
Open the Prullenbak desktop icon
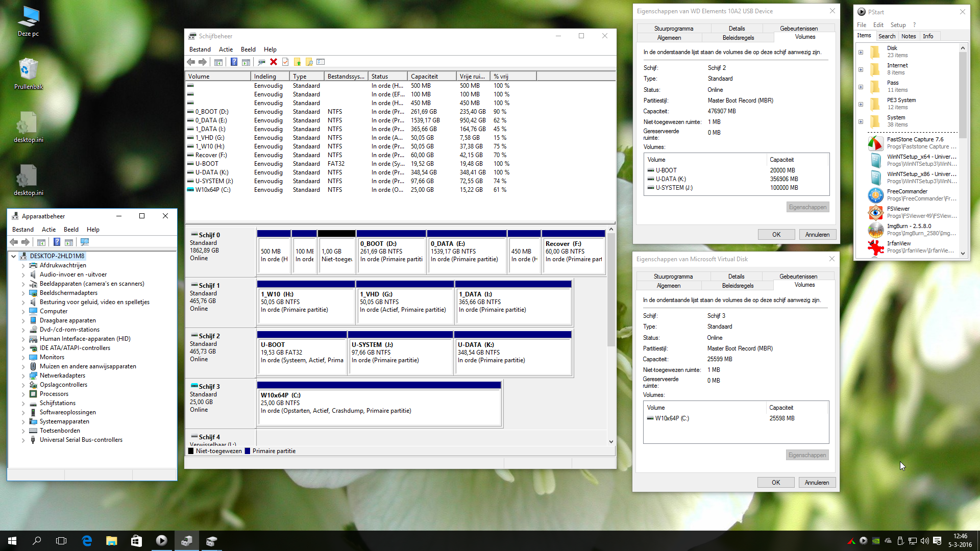pos(28,74)
